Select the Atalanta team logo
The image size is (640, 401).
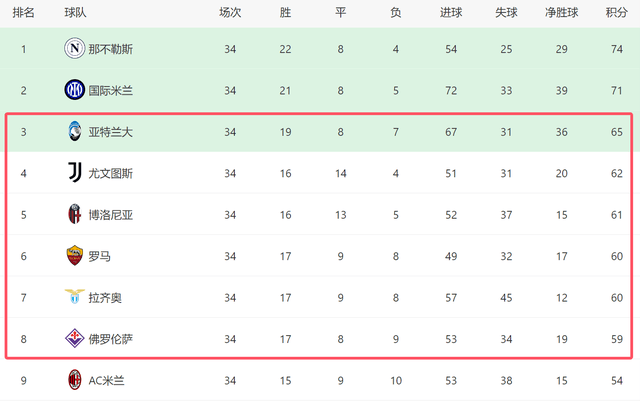(74, 131)
